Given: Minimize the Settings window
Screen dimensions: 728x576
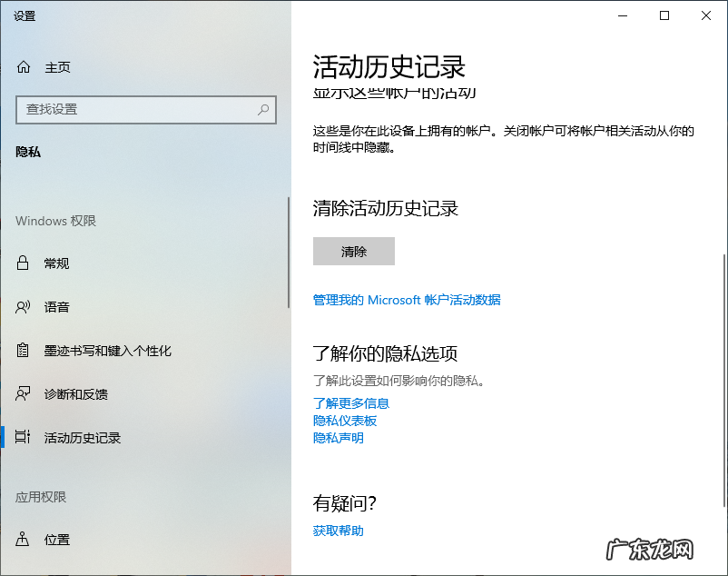Looking at the screenshot, I should [x=621, y=15].
